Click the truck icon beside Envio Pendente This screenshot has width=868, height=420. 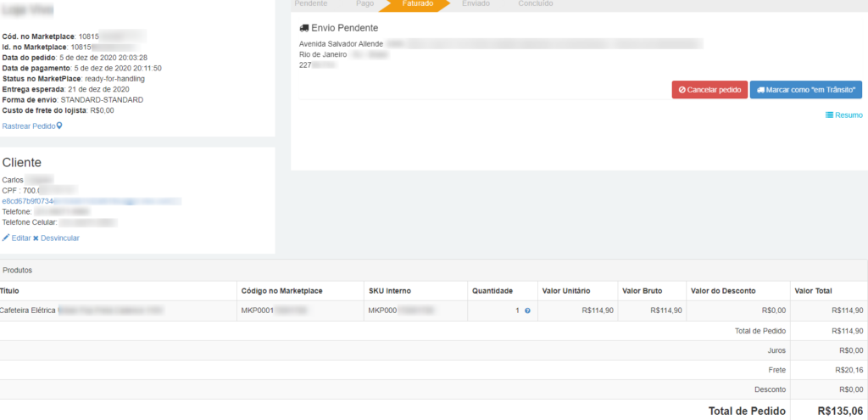304,28
